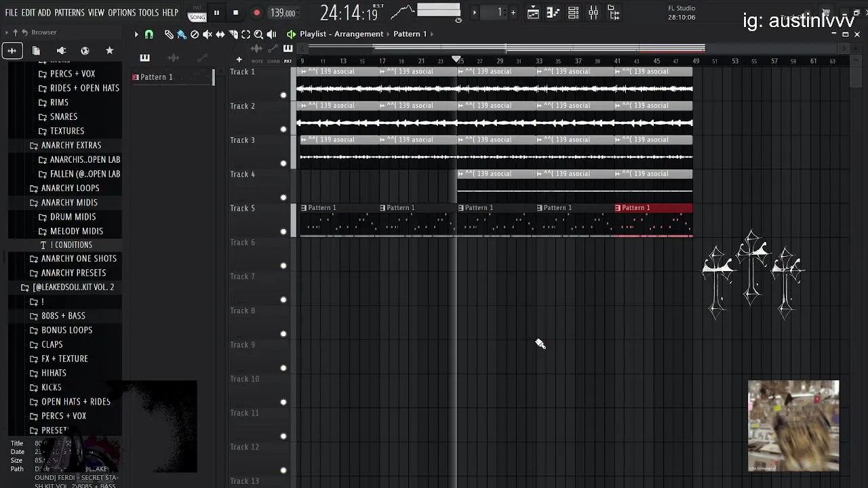Open the Browser options arrow menu

click(6, 32)
